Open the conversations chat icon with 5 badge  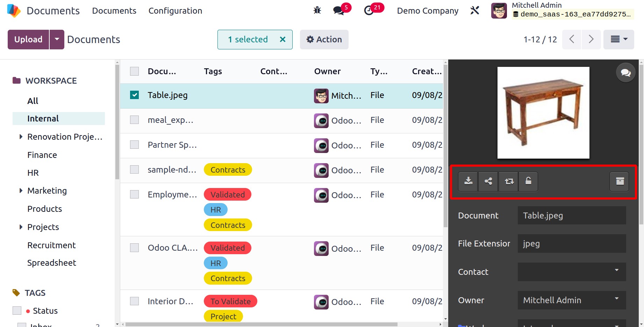[x=338, y=11]
